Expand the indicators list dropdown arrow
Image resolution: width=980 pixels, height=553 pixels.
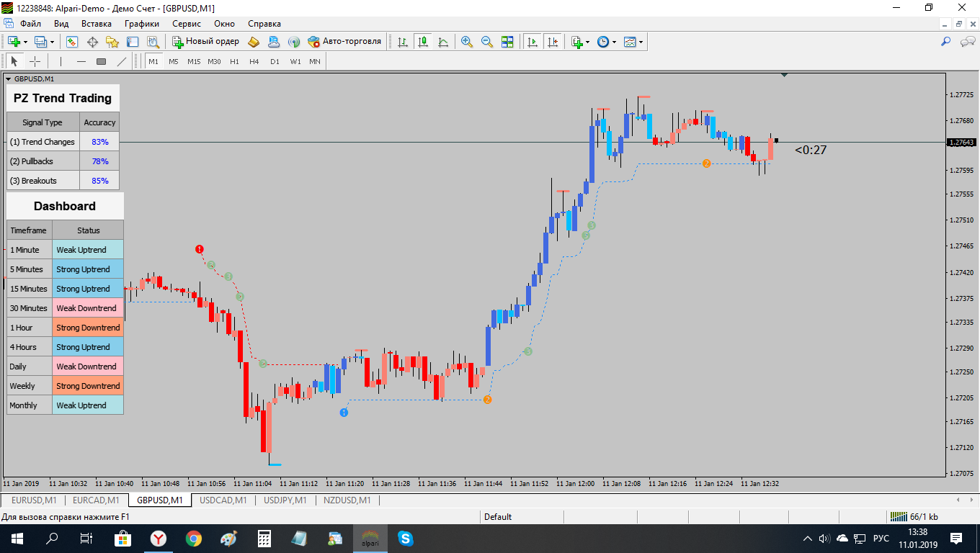coord(588,42)
